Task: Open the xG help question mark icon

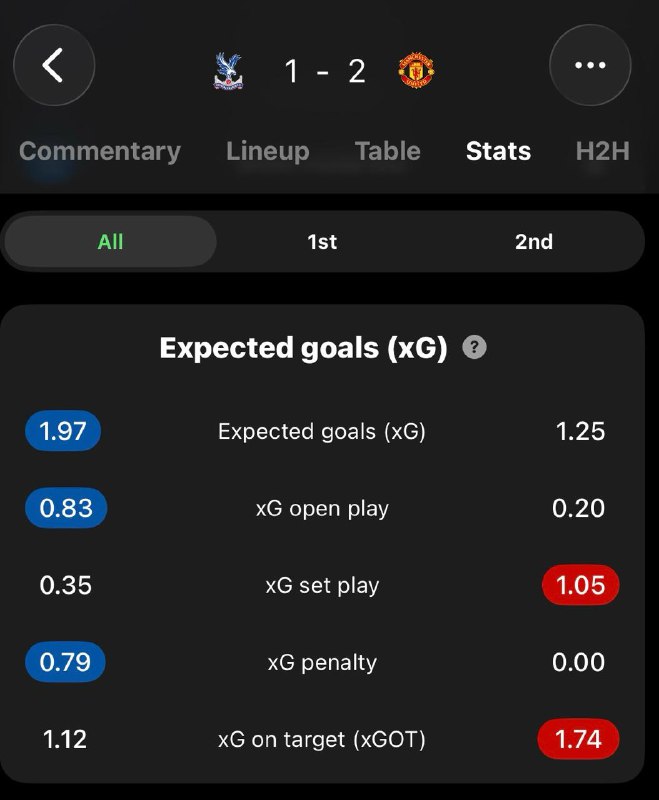Action: coord(474,347)
